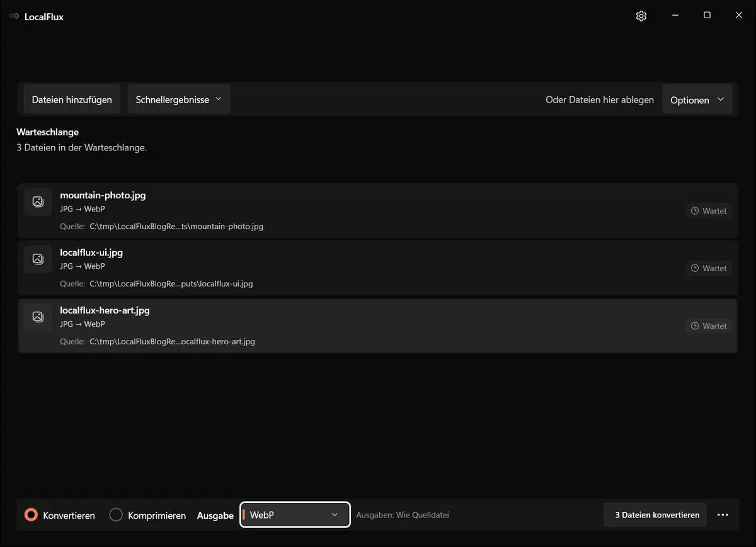Minimize the LocalFlux window
The width and height of the screenshot is (756, 547).
point(675,16)
